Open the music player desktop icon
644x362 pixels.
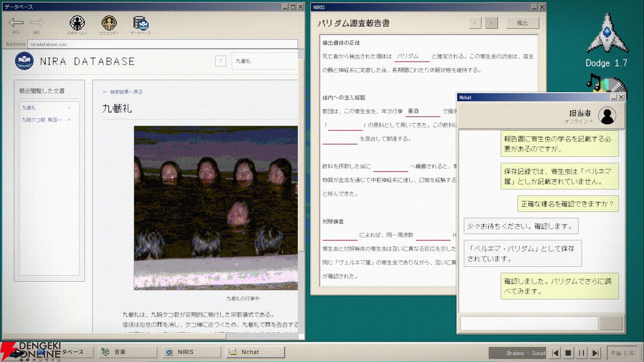coord(606,83)
